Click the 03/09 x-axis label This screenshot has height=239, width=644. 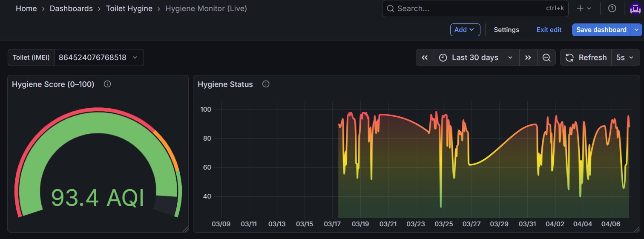point(221,224)
